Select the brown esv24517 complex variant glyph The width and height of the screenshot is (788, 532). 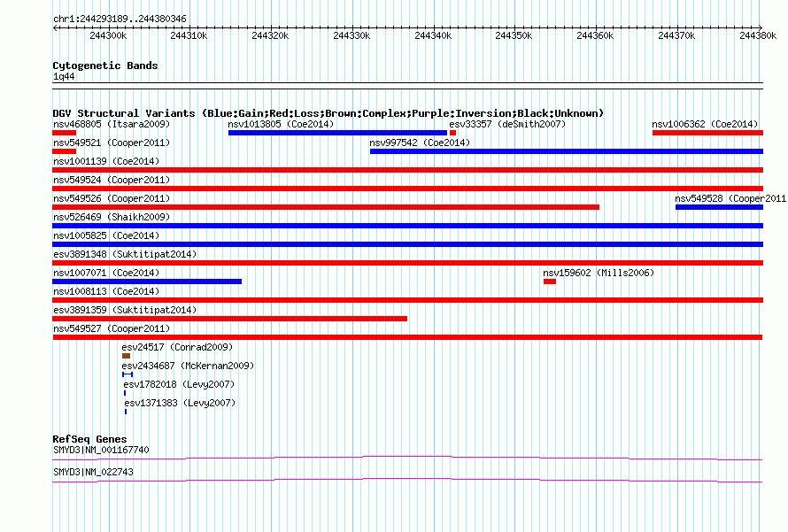[126, 356]
